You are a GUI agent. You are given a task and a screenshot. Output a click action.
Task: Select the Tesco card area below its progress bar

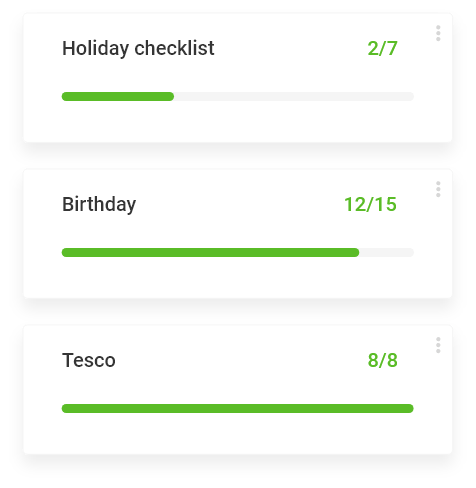coord(238,433)
